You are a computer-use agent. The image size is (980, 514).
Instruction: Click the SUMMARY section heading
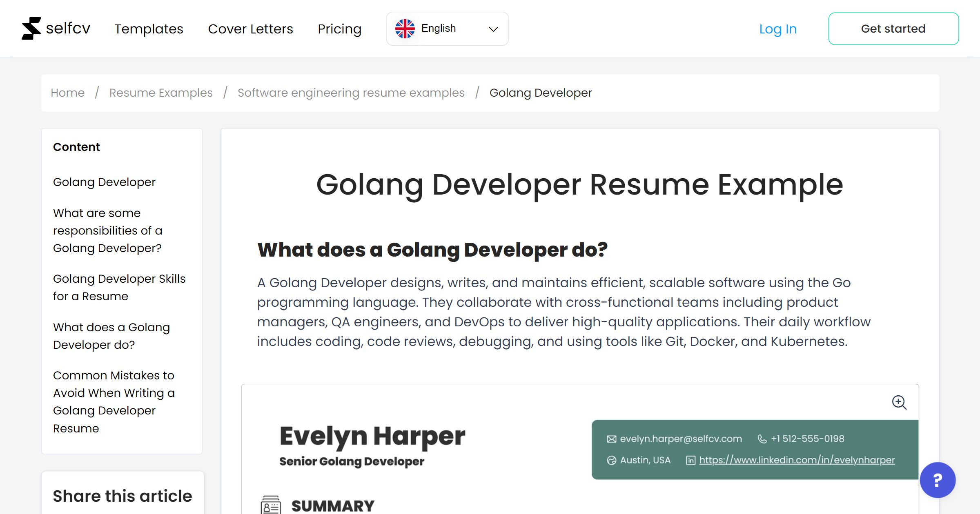click(x=333, y=506)
